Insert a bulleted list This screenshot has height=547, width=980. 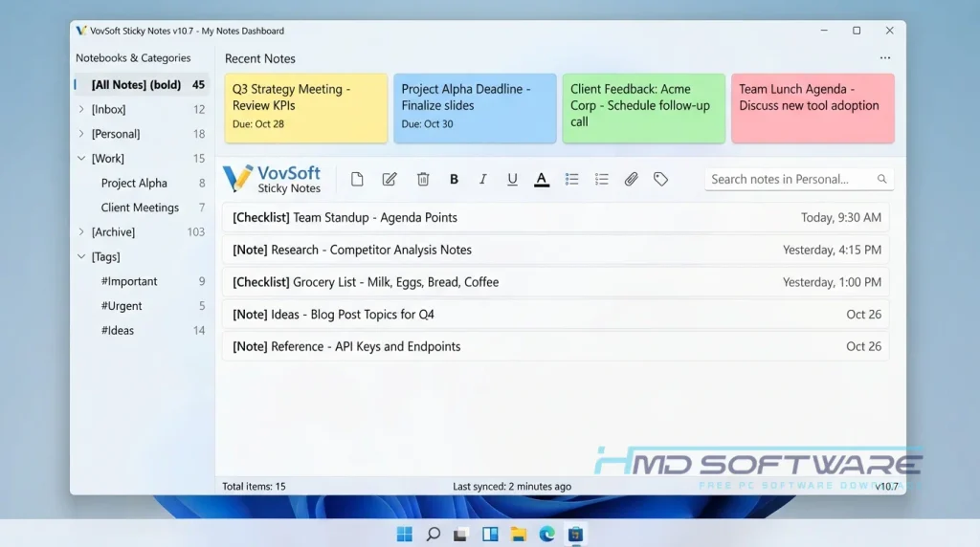(x=572, y=179)
